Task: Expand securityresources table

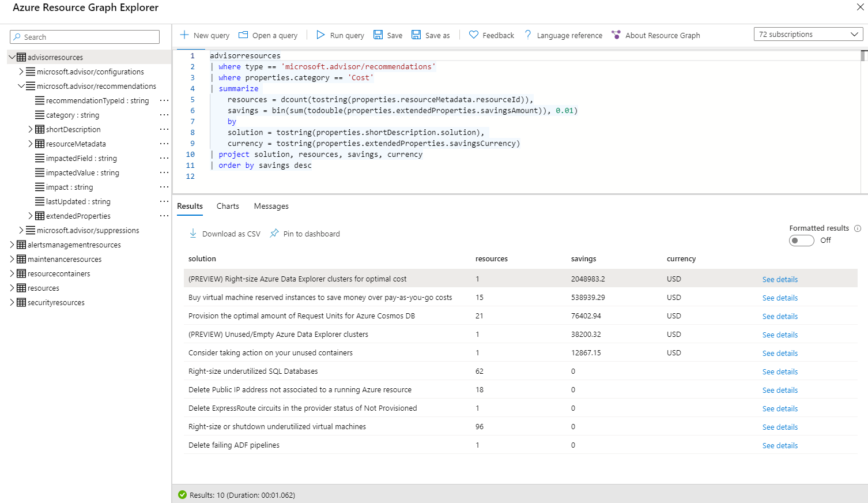Action: [x=12, y=302]
